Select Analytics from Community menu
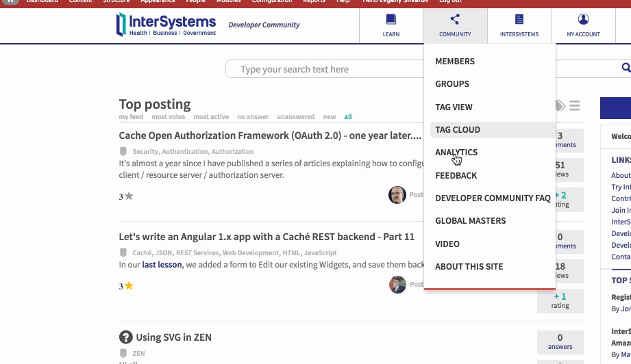Screen dimensions: 631x364 [x=456, y=153]
